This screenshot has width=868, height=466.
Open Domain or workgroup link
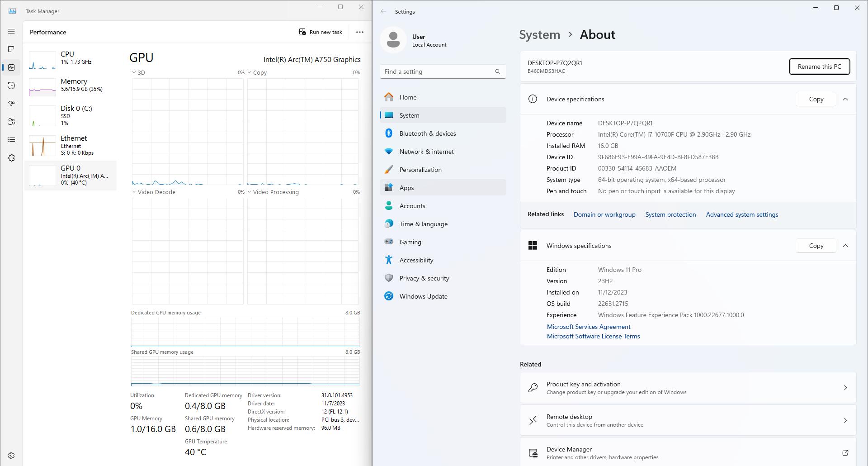[604, 214]
